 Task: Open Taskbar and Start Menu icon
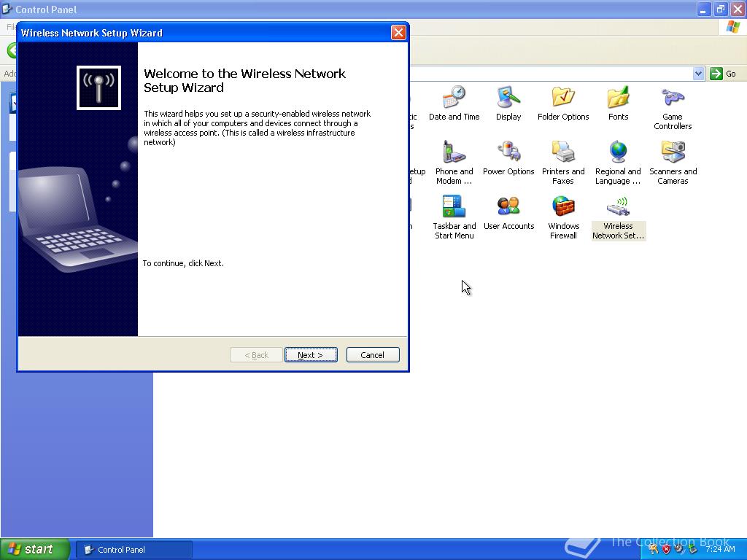point(454,217)
